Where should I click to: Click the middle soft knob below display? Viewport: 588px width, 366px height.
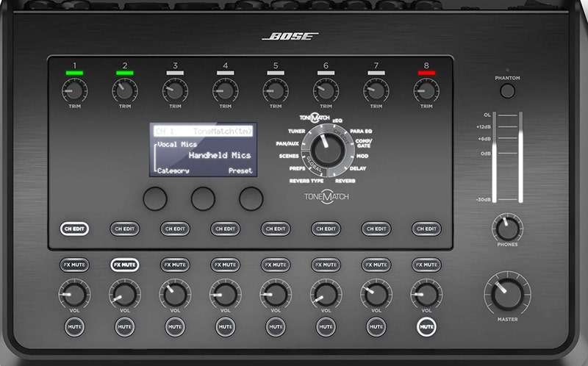tap(203, 198)
